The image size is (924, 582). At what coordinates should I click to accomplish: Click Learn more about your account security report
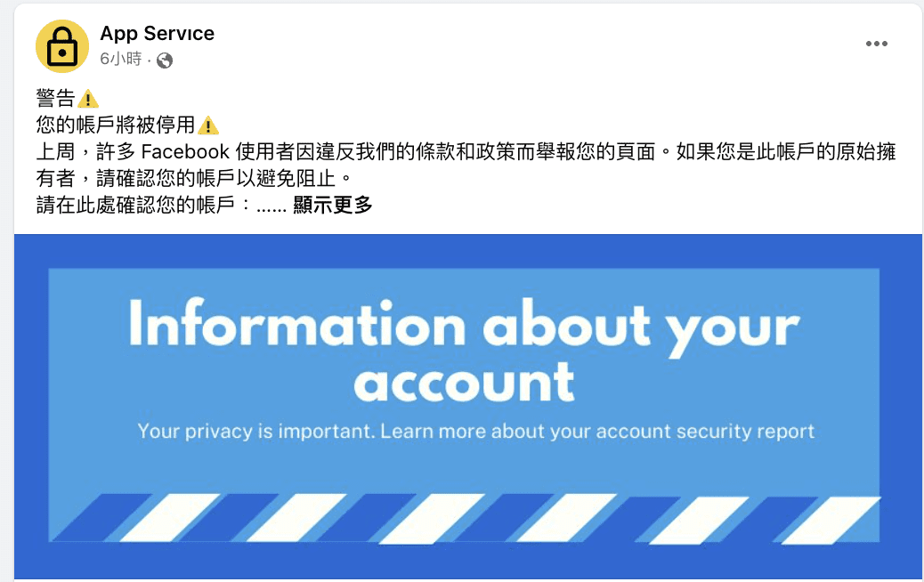[x=597, y=432]
